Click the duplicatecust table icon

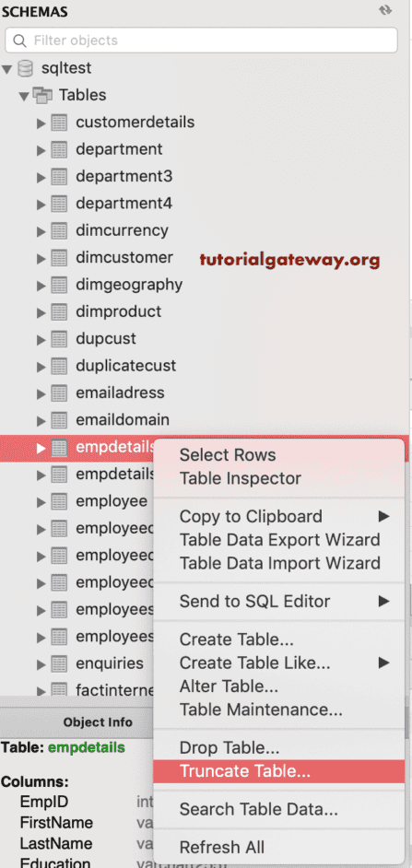coord(59,367)
